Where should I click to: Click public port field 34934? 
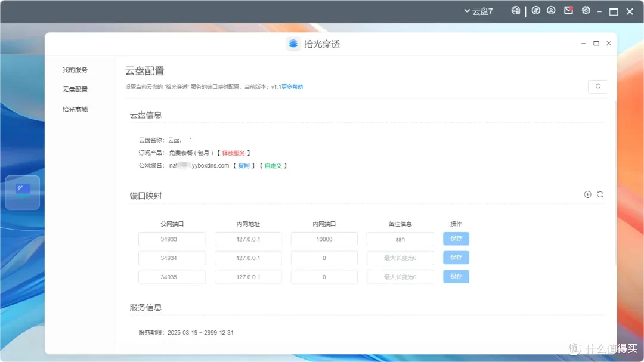tap(172, 258)
